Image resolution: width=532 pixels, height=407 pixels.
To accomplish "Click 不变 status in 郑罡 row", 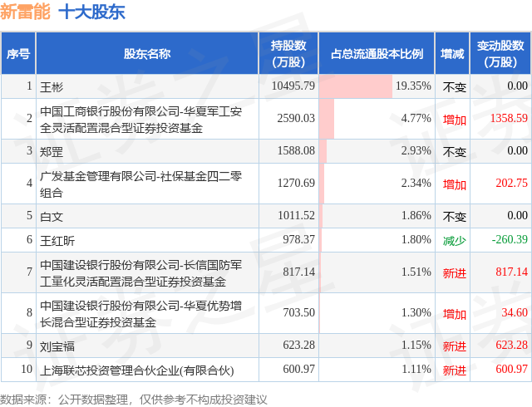I will [x=455, y=152].
